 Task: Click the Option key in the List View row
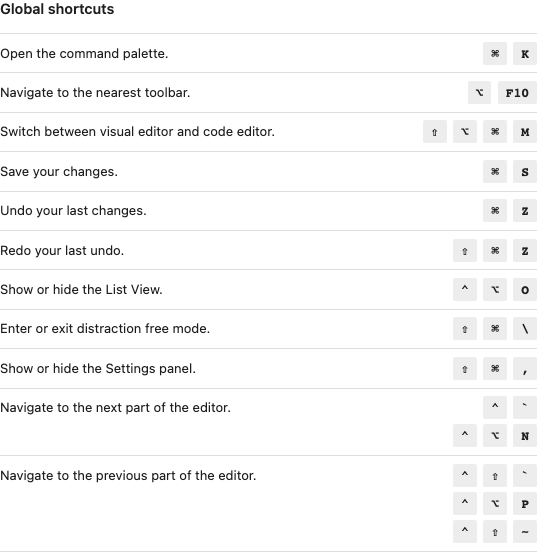pyautogui.click(x=495, y=289)
